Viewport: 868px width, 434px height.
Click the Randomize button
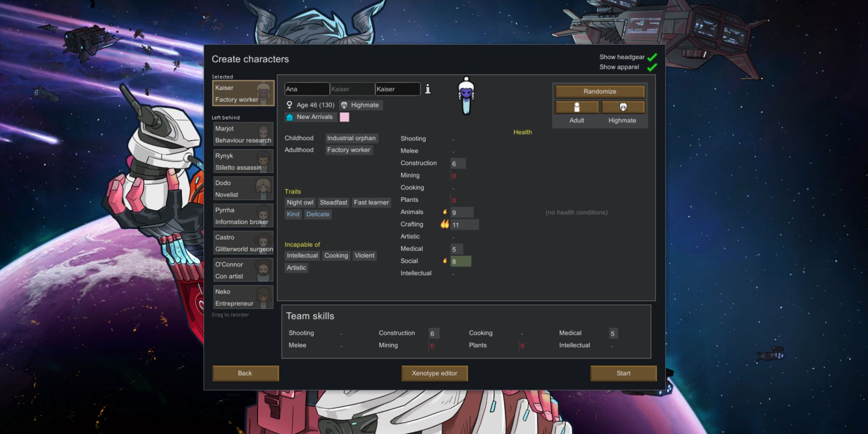[x=600, y=91]
